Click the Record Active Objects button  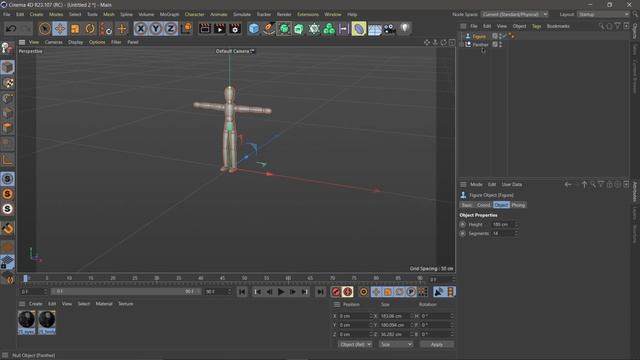click(x=336, y=292)
